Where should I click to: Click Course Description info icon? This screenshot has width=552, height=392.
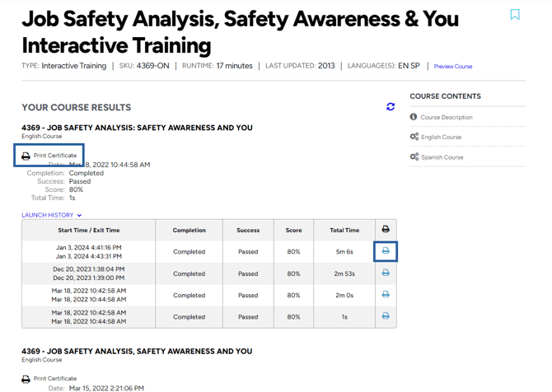pos(414,117)
